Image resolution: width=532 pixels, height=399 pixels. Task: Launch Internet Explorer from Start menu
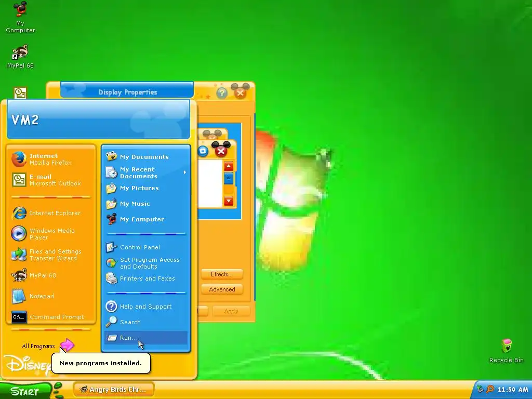pyautogui.click(x=51, y=213)
